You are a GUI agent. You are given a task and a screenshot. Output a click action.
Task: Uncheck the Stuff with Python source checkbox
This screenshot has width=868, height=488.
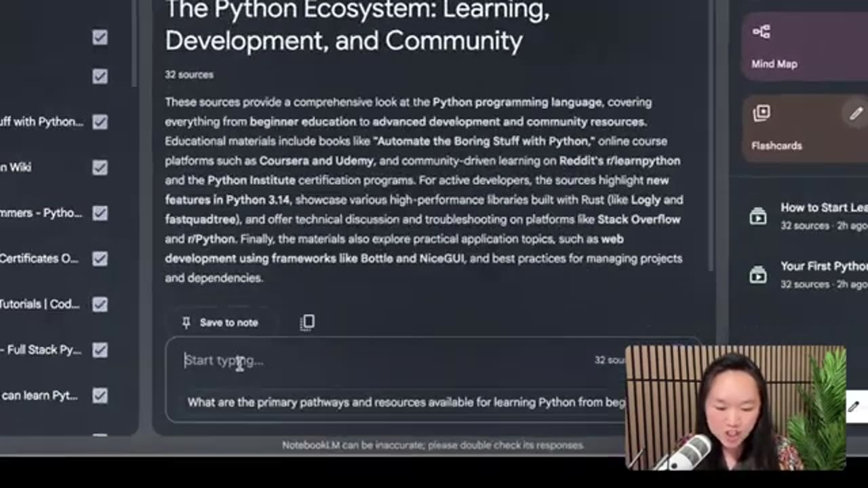100,122
